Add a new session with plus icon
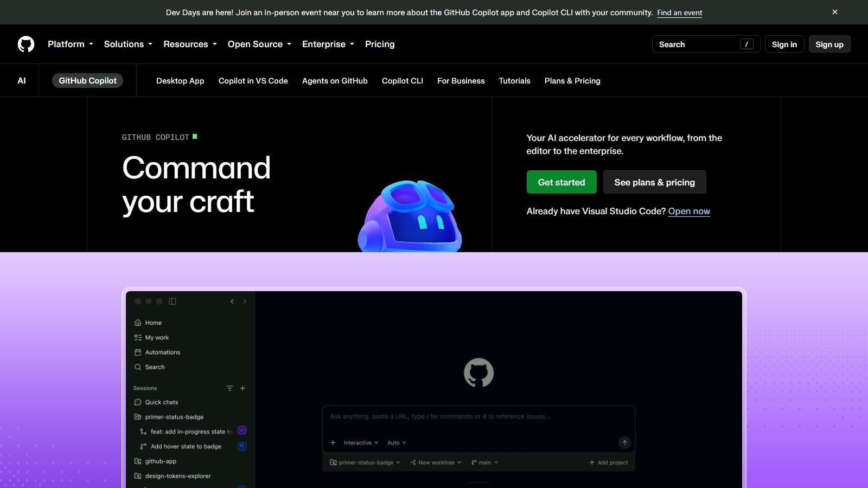Image resolution: width=868 pixels, height=488 pixels. [x=242, y=388]
